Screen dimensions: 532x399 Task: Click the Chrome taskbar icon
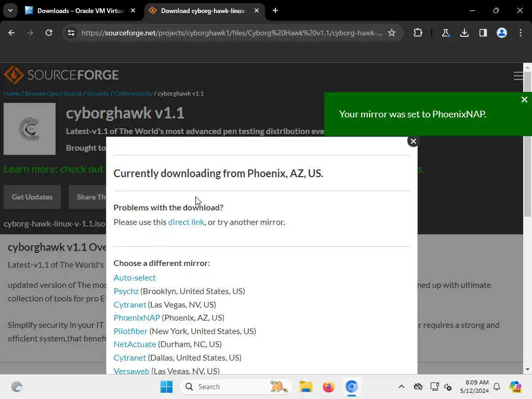pos(352,387)
